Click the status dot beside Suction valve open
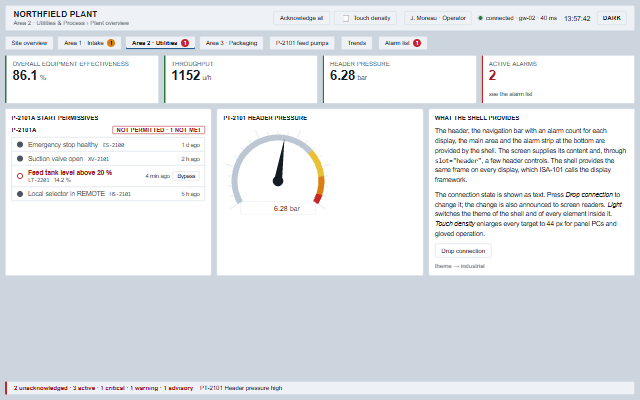 pyautogui.click(x=20, y=158)
